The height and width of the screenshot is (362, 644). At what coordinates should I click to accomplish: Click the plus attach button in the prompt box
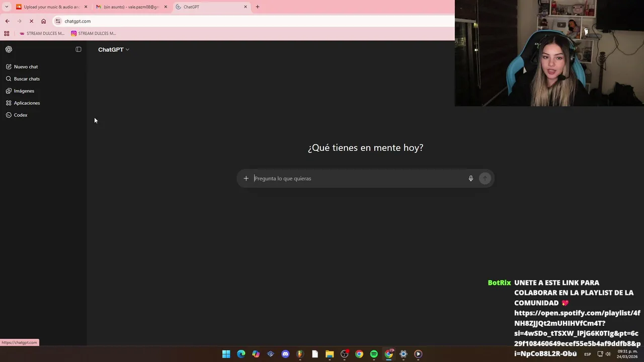246,178
